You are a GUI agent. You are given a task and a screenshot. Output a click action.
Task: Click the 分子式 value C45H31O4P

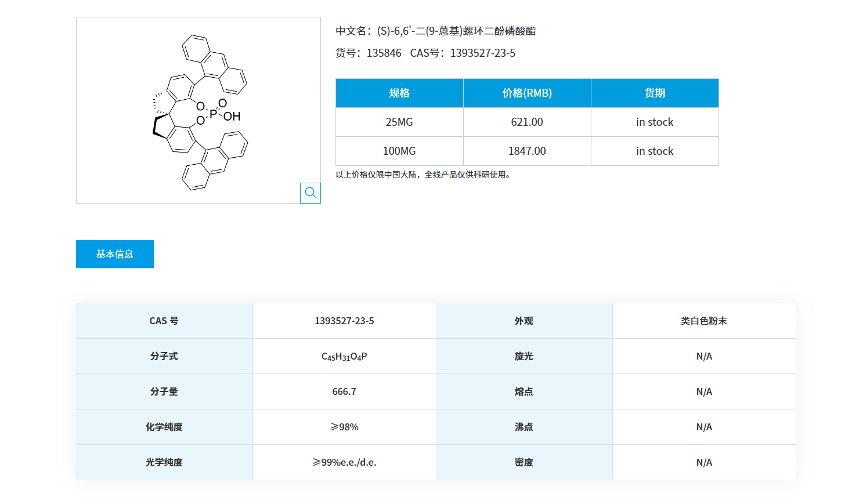click(x=344, y=356)
